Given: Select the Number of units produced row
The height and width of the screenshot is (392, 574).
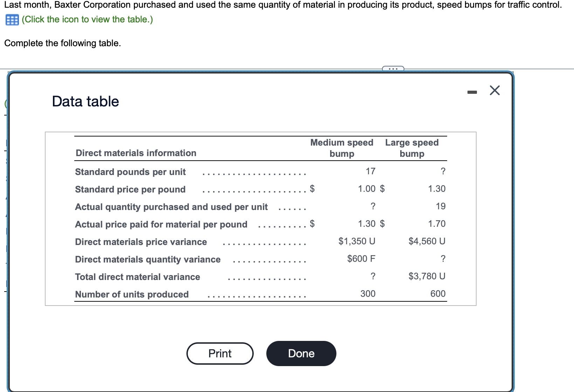Looking at the screenshot, I should pyautogui.click(x=131, y=294).
